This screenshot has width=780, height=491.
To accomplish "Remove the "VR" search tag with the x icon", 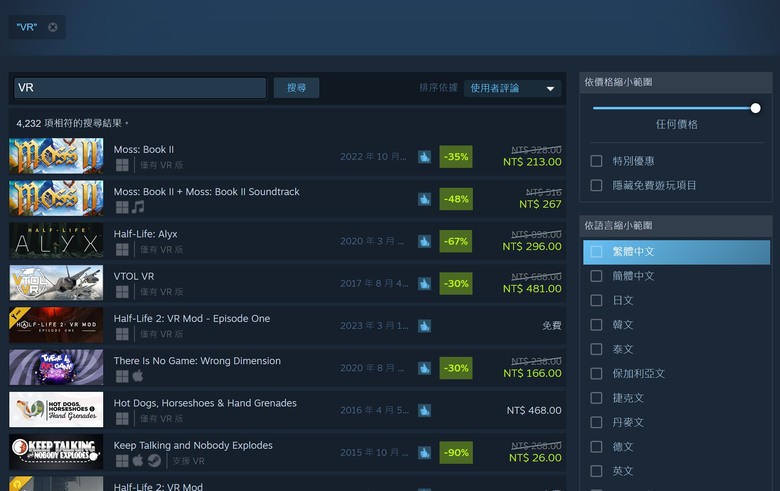I will coord(53,27).
